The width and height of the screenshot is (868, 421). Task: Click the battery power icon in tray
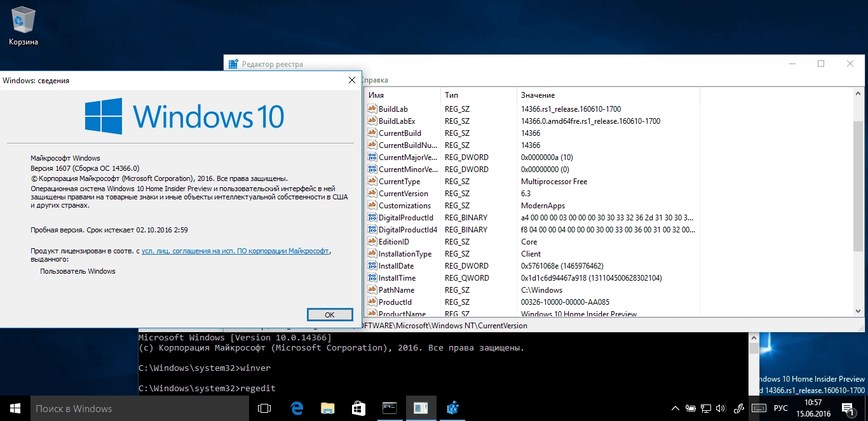point(691,408)
